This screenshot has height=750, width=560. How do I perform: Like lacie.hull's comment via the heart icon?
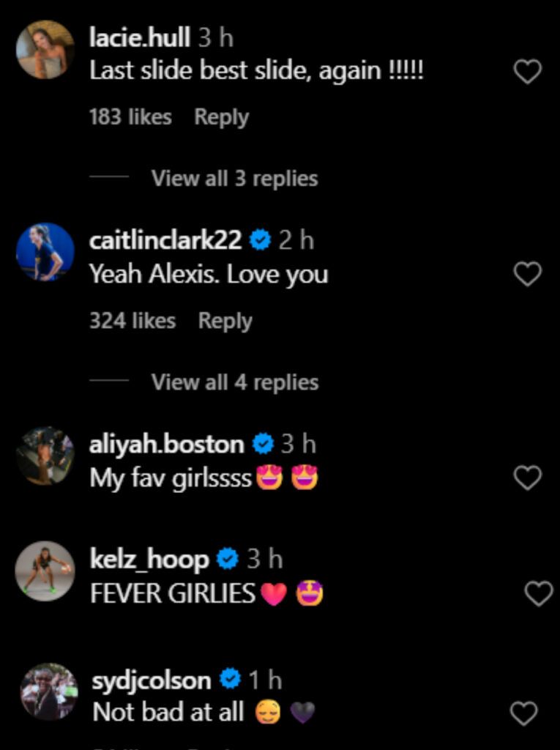coord(527,70)
